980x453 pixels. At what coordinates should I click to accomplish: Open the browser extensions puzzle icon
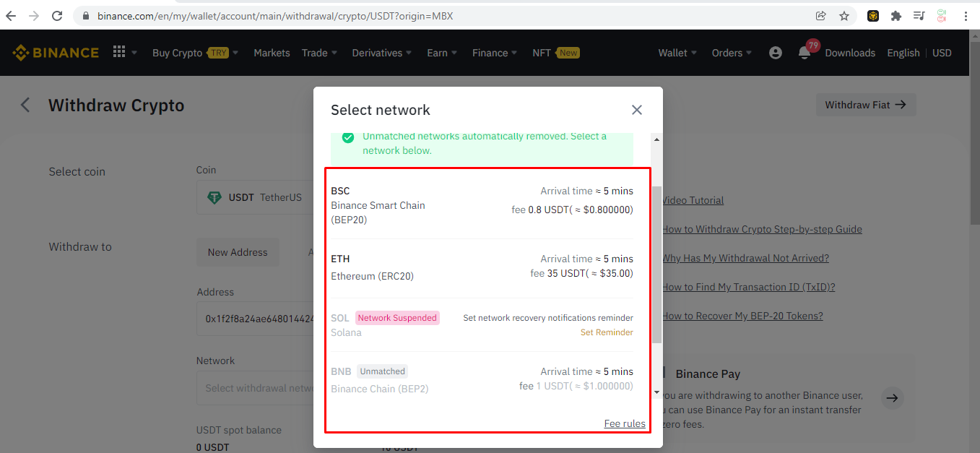click(x=896, y=16)
